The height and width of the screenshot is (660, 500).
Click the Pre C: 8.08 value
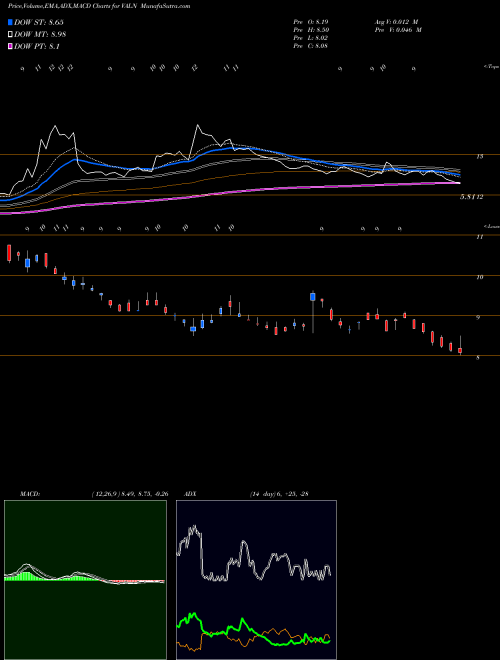tap(311, 46)
